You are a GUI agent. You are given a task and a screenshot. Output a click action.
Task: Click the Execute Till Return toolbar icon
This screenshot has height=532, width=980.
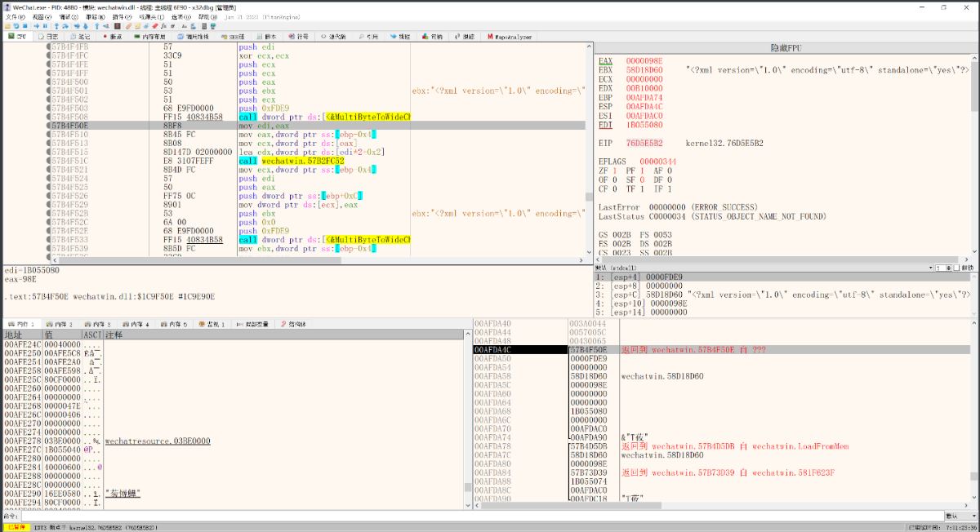98,26
